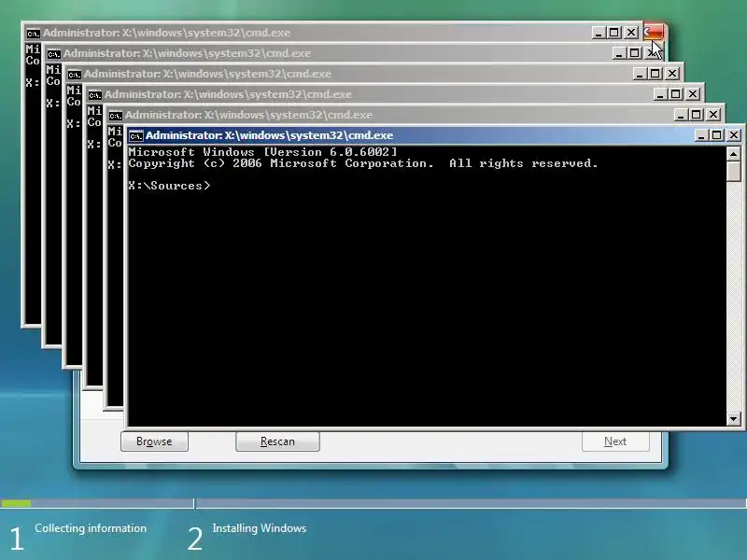Maximize the frontmost active cmd.exe window
Image resolution: width=747 pixels, height=560 pixels.
click(716, 135)
